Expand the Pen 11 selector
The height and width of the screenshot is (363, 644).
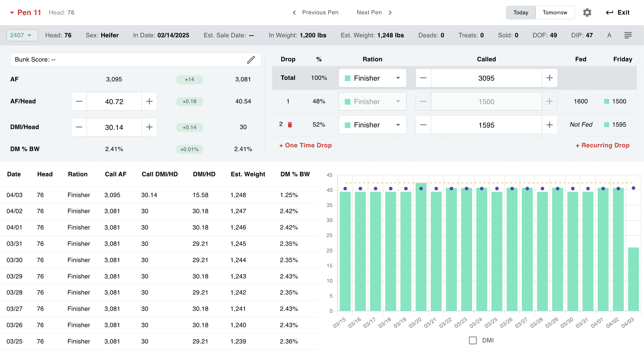[x=25, y=13]
